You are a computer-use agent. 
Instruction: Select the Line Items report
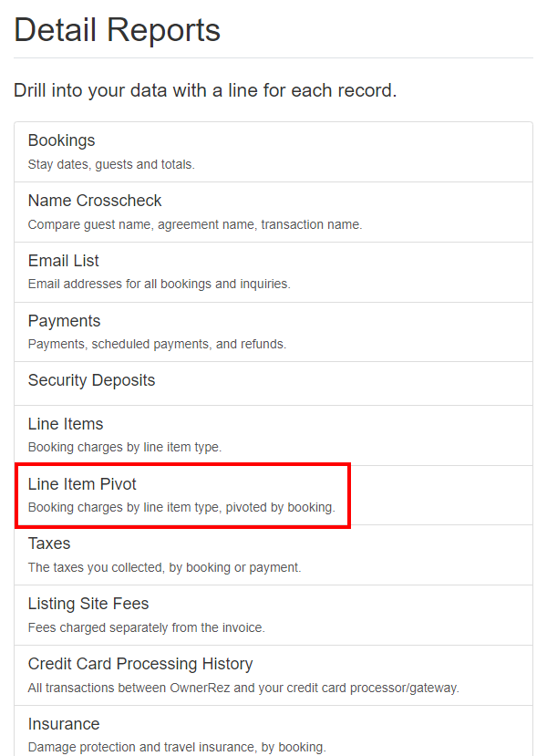pyautogui.click(x=66, y=424)
